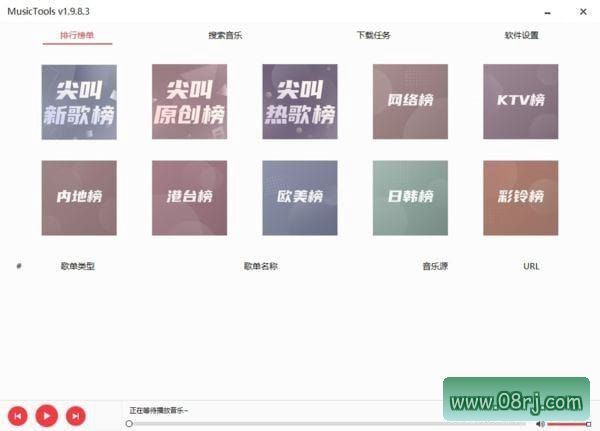Switch to the 排行榜单 tab
The height and width of the screenshot is (431, 600).
(77, 36)
